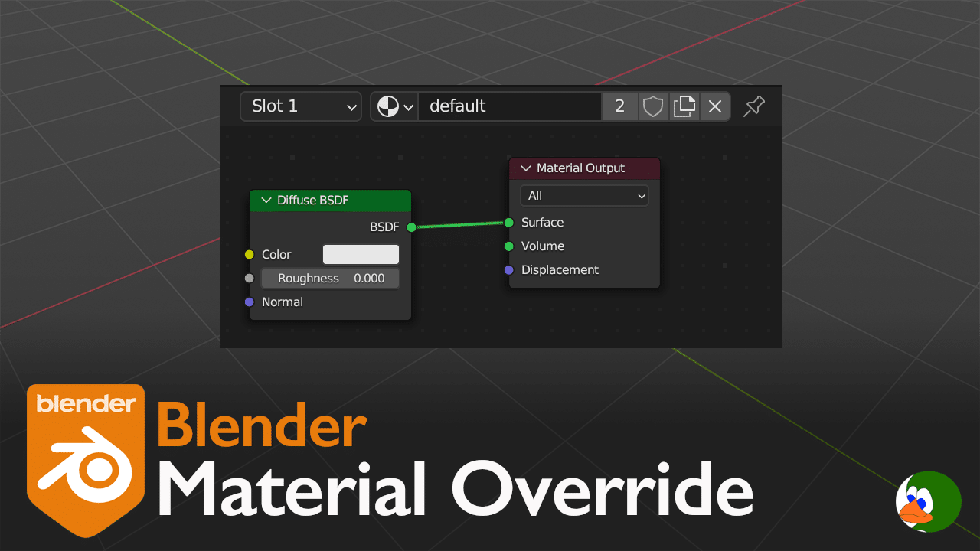The height and width of the screenshot is (551, 980).
Task: Click the orange Blender logo badge
Action: [86, 459]
